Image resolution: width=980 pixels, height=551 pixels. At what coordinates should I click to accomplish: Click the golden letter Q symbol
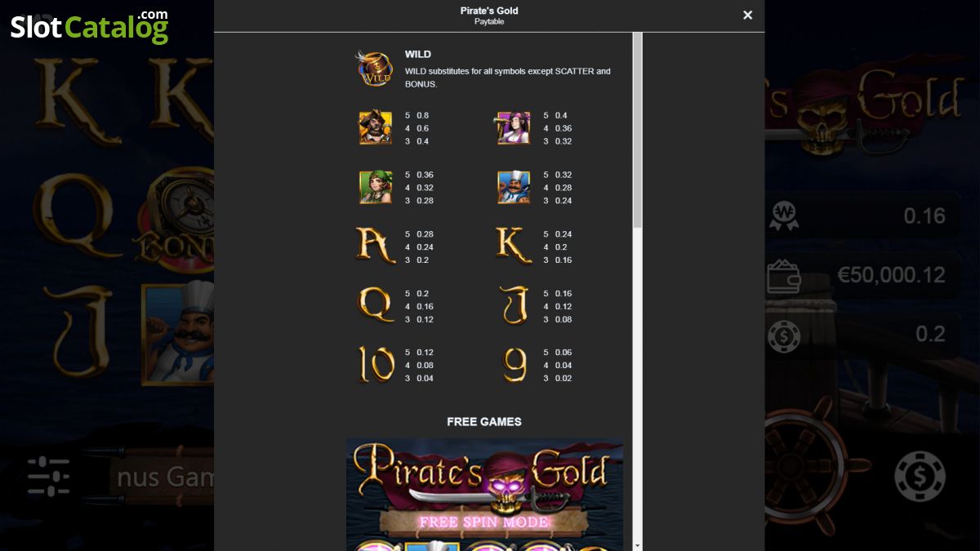376,305
